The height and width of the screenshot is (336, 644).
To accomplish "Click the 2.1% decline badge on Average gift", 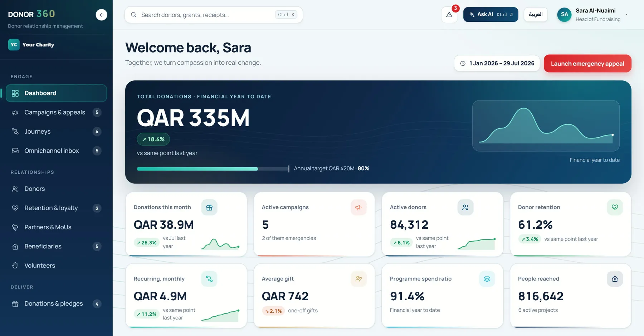I will 273,311.
